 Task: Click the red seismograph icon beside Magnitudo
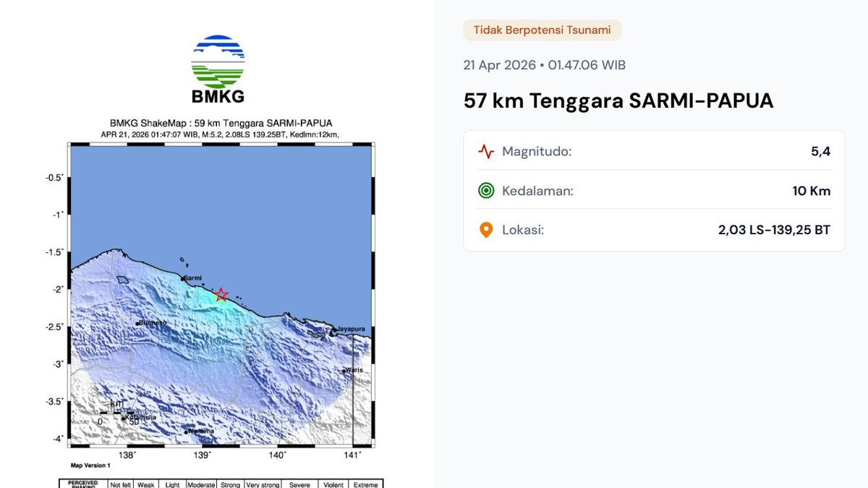[x=485, y=151]
